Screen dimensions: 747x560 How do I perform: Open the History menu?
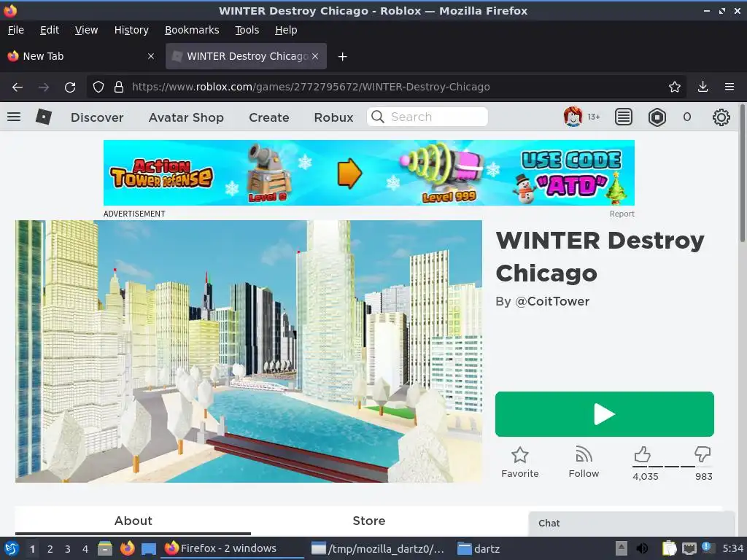[131, 30]
